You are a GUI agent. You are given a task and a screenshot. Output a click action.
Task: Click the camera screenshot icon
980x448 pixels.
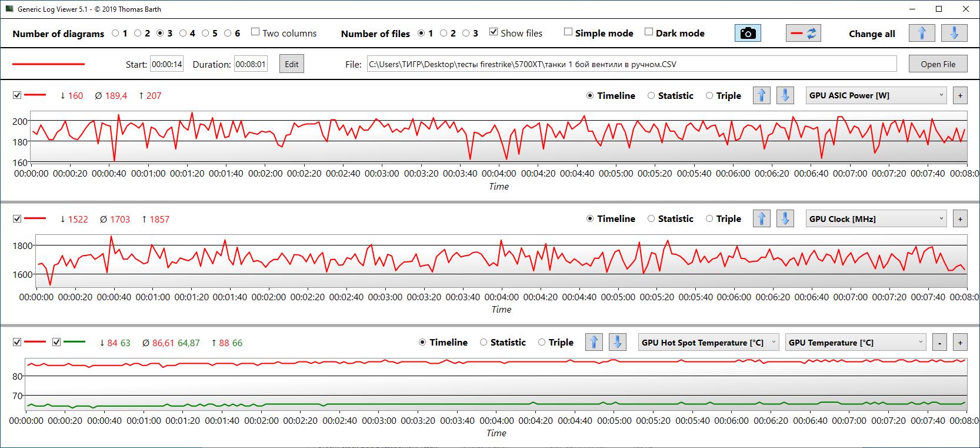[748, 34]
